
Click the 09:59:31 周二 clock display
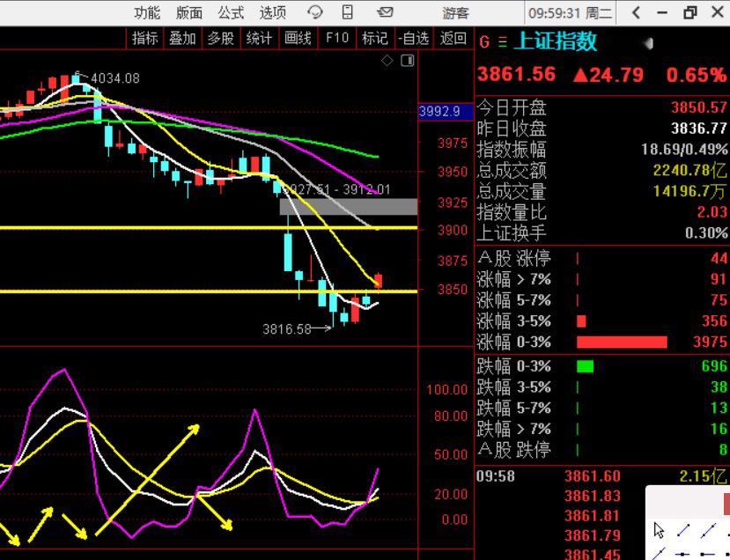(570, 13)
